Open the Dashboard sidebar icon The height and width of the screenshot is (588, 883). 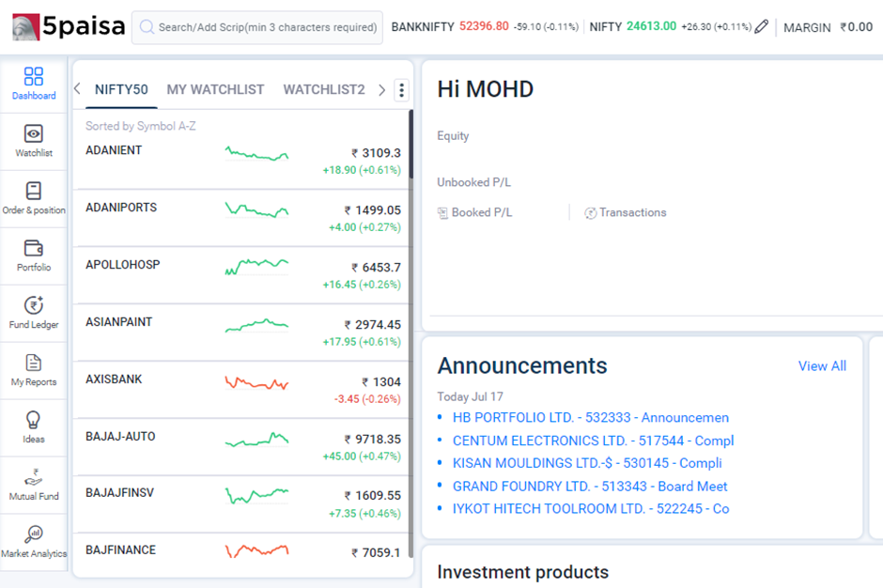point(34,76)
